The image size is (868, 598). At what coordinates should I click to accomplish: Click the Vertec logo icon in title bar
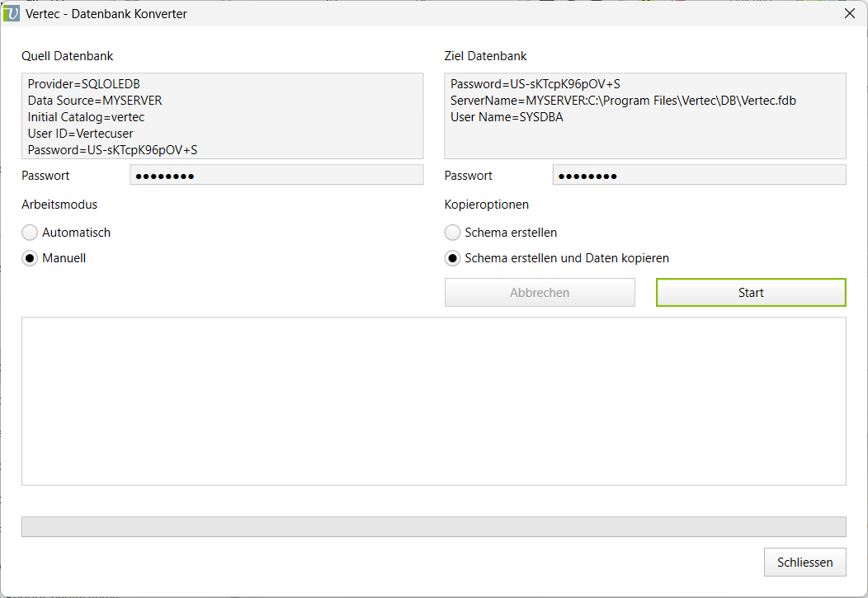pyautogui.click(x=12, y=13)
